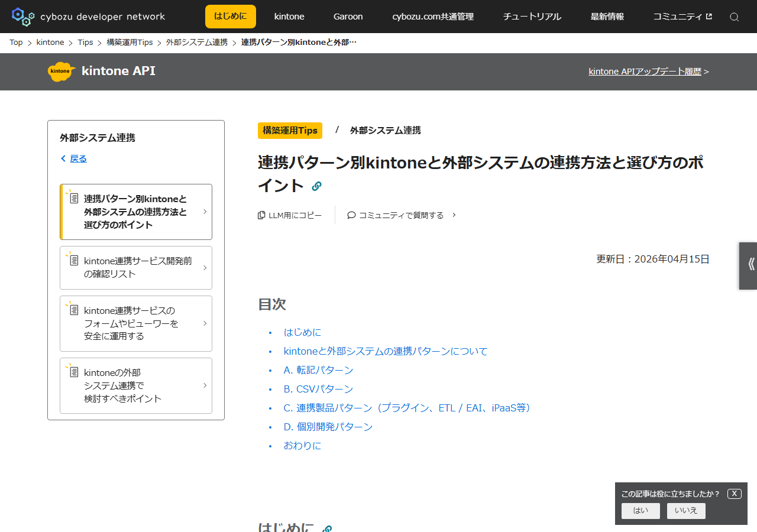This screenshot has height=532, width=757.
Task: Jump to C. 連携製品パターン section
Action: [x=409, y=408]
